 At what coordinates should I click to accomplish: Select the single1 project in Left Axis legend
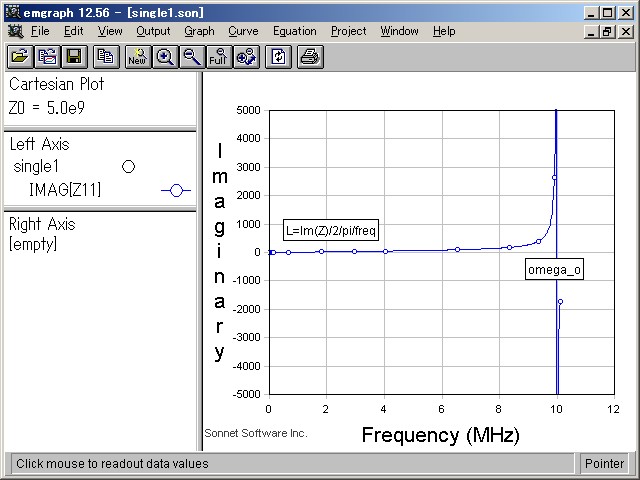pos(36,167)
